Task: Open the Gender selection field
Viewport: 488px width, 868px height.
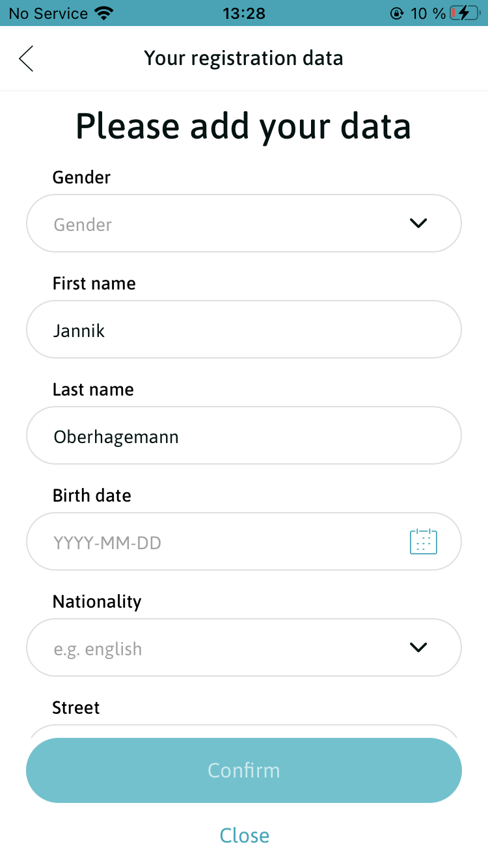Action: click(221, 223)
